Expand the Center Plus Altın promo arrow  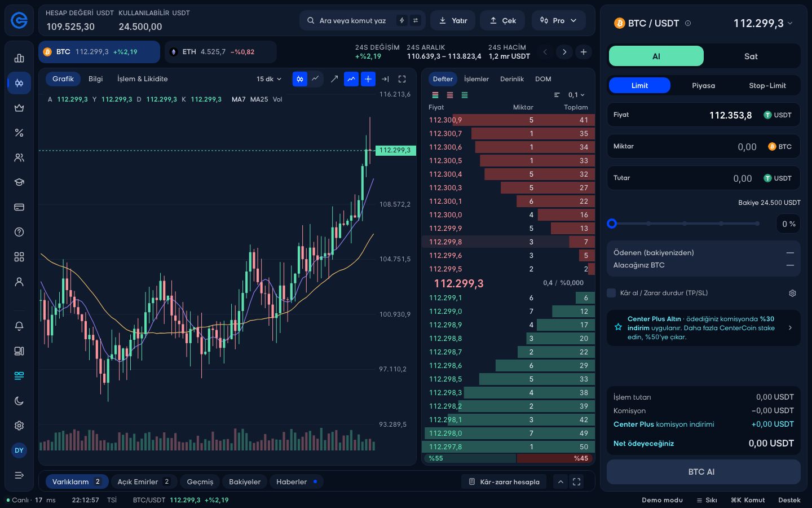pos(790,327)
